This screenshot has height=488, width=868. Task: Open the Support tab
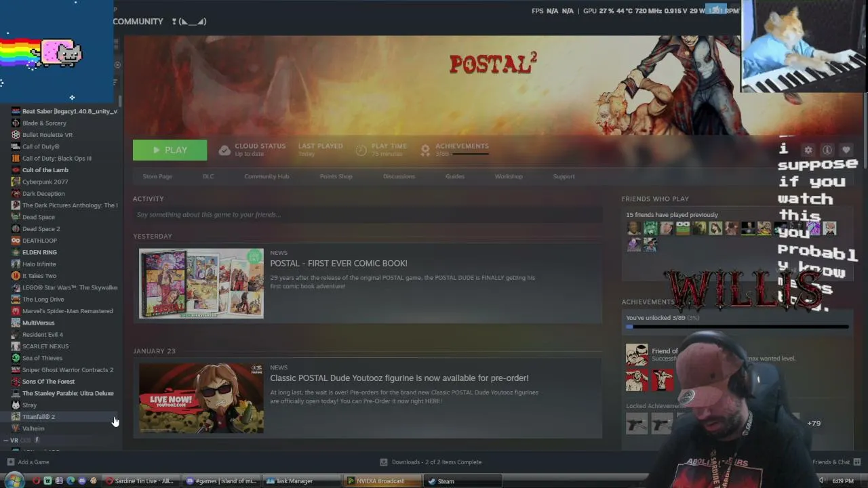tap(564, 176)
